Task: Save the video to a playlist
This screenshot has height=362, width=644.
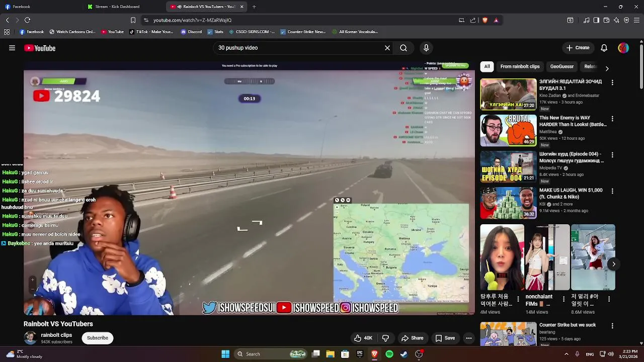Action: (x=445, y=338)
